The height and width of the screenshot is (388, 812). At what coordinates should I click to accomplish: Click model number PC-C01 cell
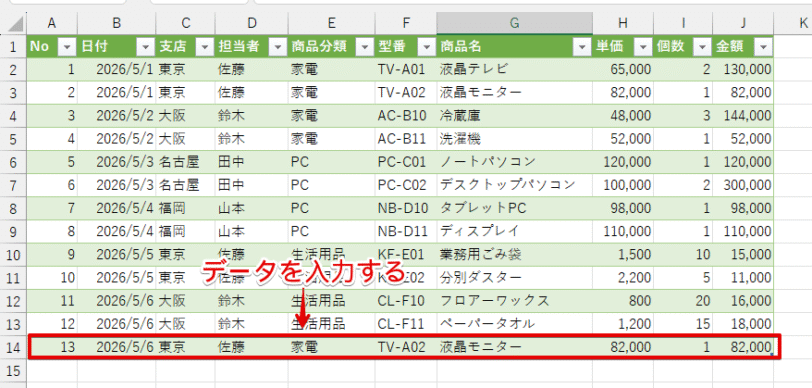click(406, 162)
